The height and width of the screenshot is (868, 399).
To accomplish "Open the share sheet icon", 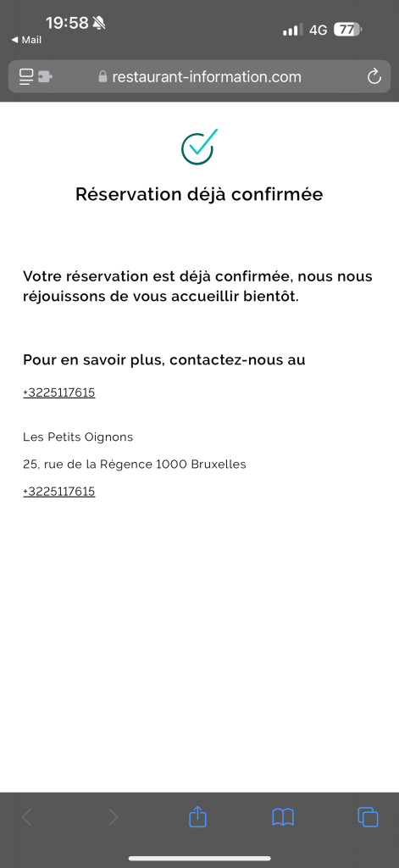I will point(197,816).
